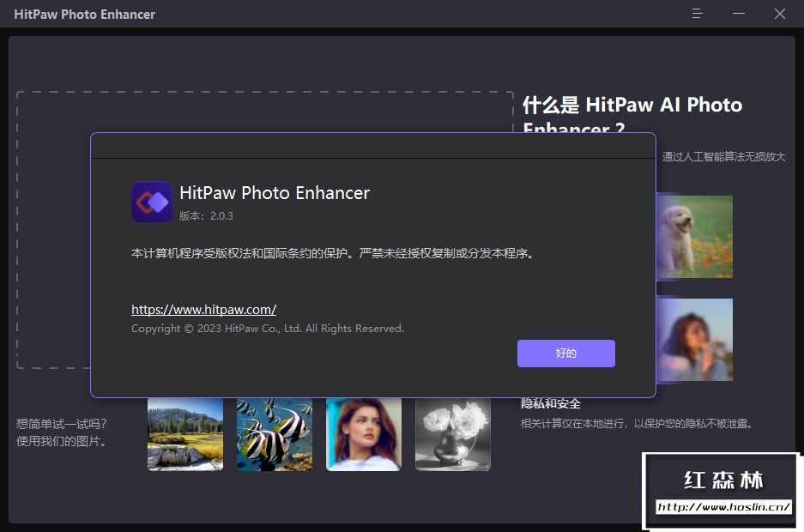Click the 好的 button in the about dialog
The image size is (804, 532).
tap(565, 354)
